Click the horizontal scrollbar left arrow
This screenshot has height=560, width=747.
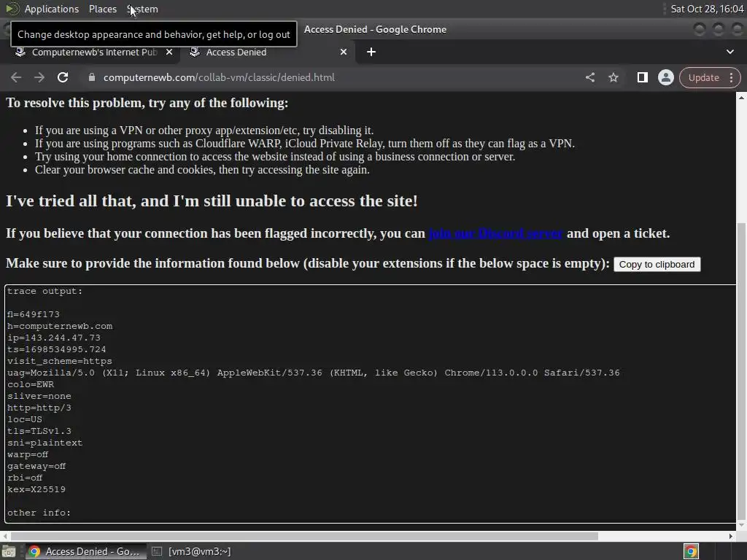[x=5, y=536]
